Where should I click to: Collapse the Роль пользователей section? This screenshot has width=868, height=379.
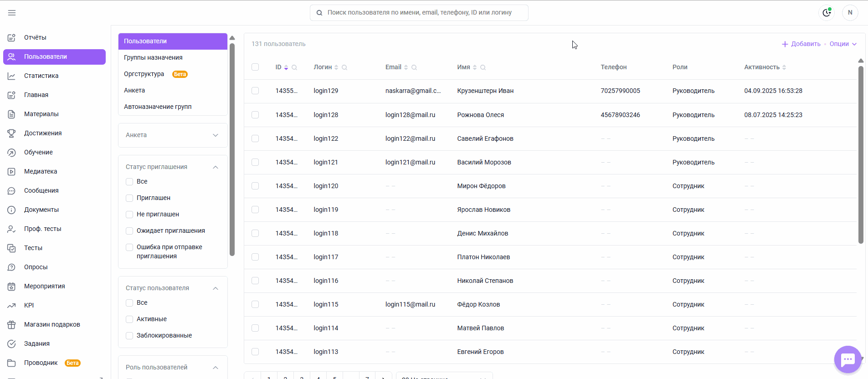coord(216,368)
